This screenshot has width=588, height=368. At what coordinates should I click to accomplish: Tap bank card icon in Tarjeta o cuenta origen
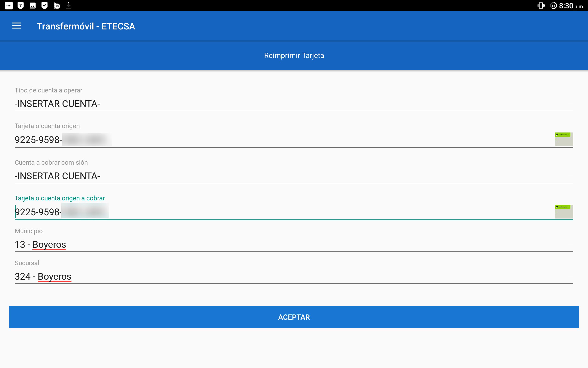coord(564,139)
